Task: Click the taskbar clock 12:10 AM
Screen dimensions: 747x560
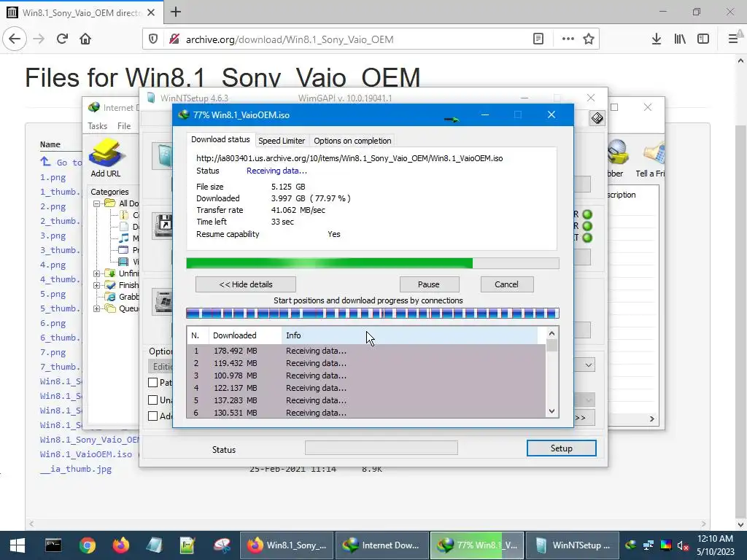Action: click(715, 539)
